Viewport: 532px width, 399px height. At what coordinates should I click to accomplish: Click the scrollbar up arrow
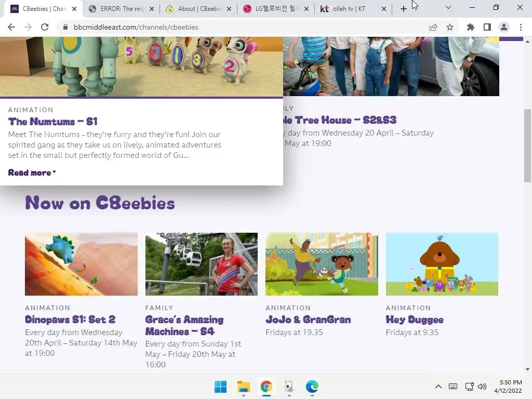[x=527, y=42]
